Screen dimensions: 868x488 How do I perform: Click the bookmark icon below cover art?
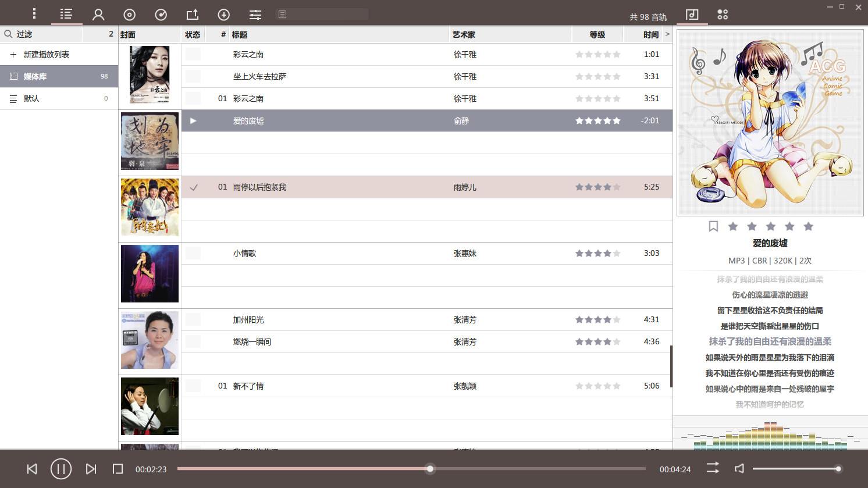pos(713,226)
